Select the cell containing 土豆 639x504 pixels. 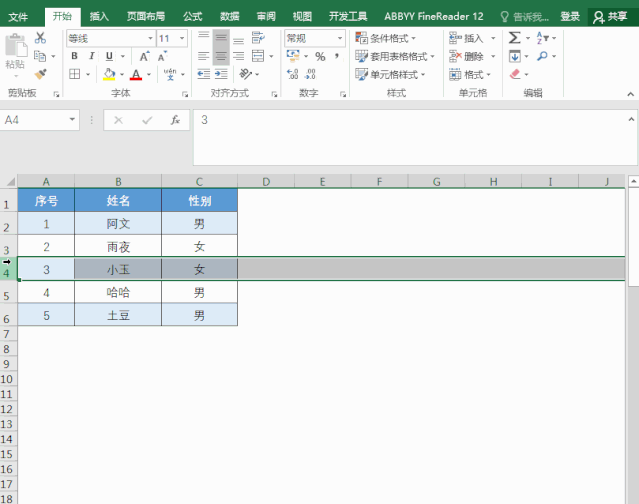tap(118, 315)
